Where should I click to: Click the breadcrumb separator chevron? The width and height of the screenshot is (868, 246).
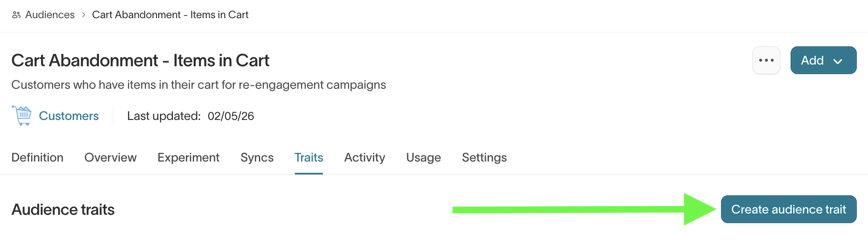(x=83, y=15)
